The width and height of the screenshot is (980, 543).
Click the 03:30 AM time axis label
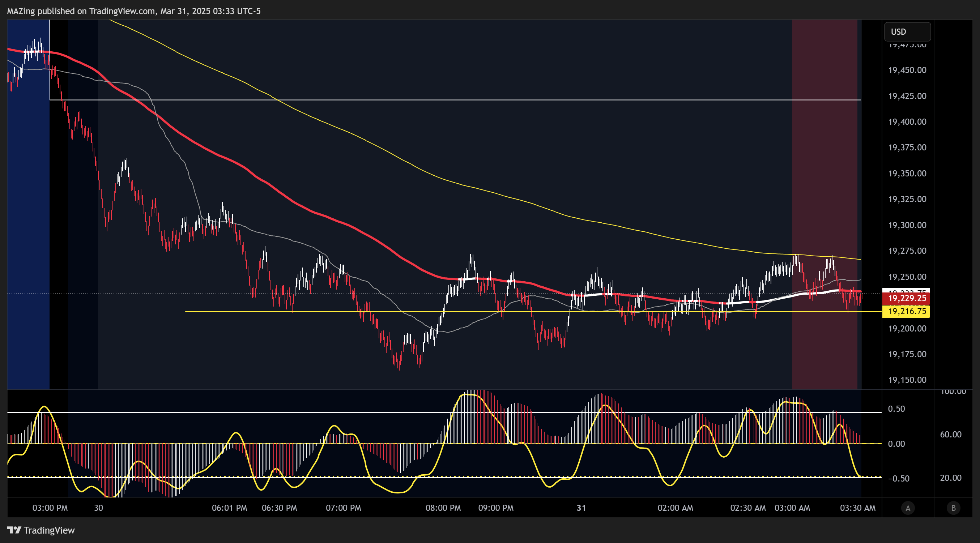[x=857, y=508]
